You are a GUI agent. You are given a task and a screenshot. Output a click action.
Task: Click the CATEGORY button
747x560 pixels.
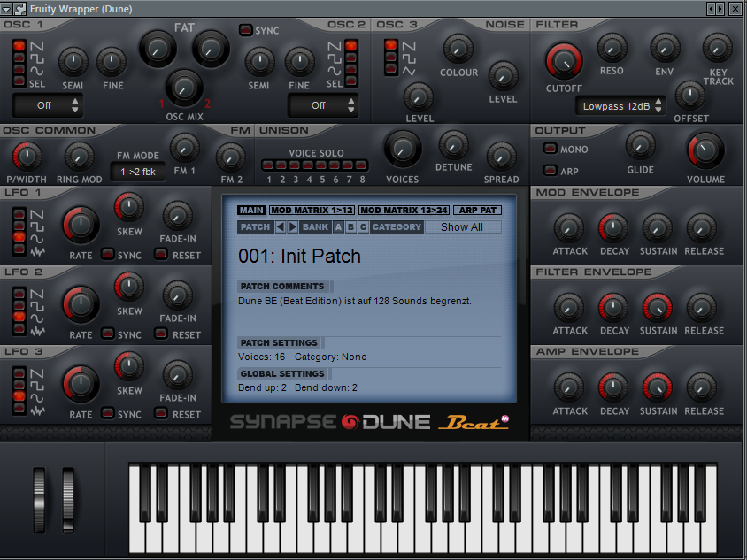397,227
